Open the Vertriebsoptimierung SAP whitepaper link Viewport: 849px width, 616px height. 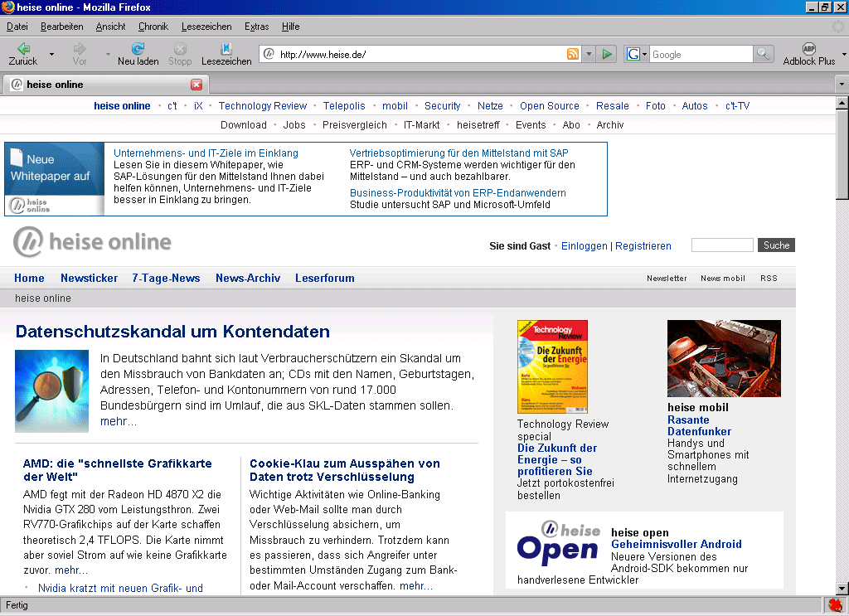coord(458,153)
